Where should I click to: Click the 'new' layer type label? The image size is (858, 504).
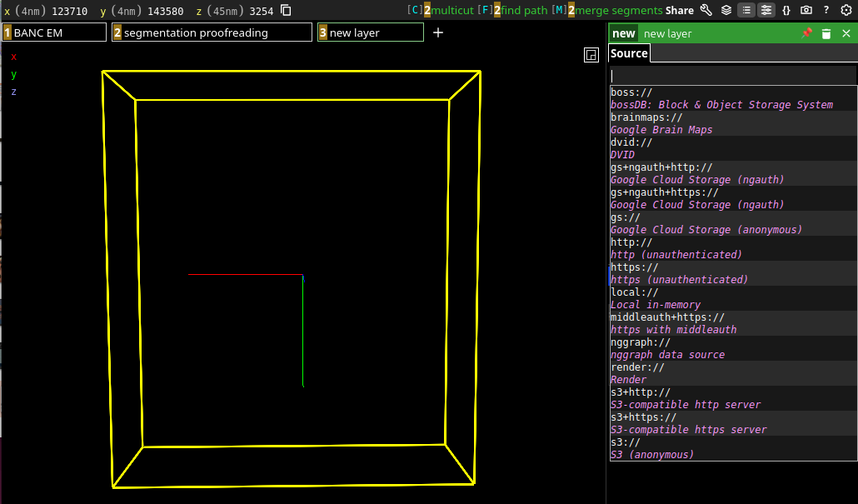click(624, 33)
